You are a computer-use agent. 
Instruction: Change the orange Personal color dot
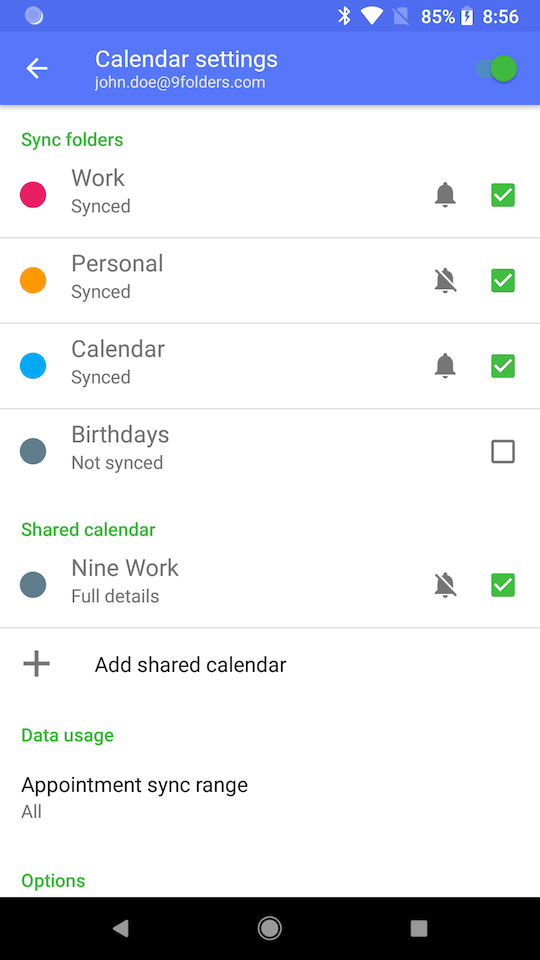point(33,280)
